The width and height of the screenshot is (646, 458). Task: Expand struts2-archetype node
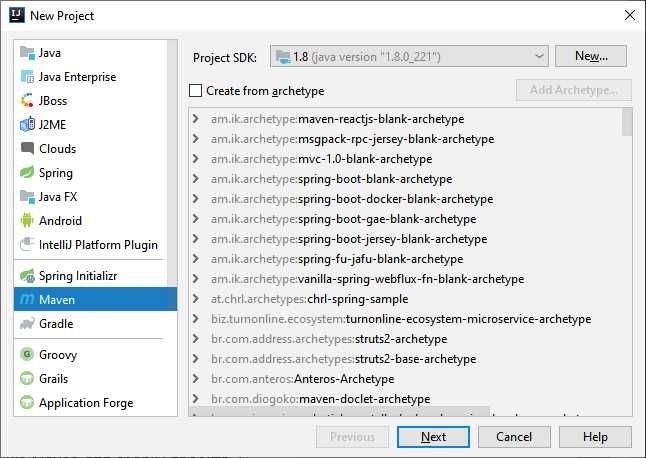pyautogui.click(x=196, y=339)
